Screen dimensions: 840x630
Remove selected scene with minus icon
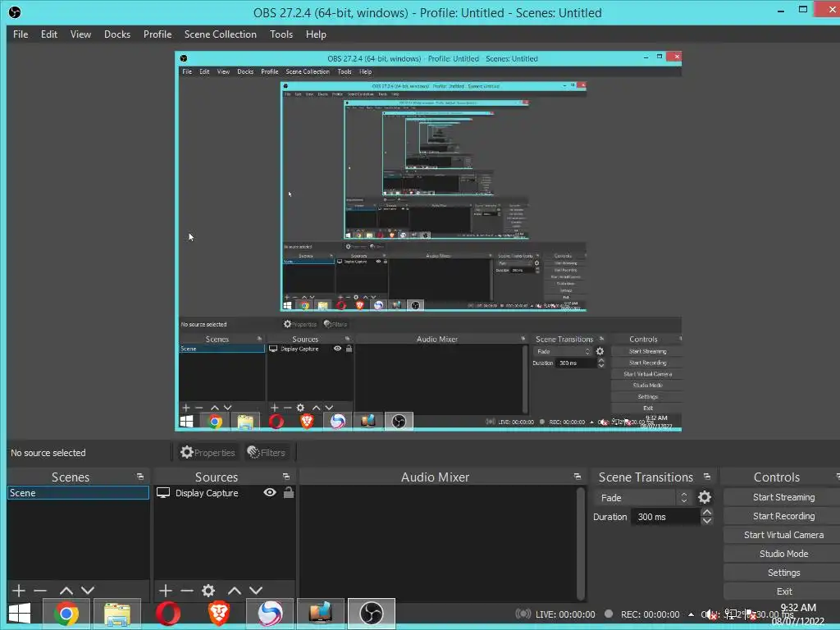click(x=40, y=591)
